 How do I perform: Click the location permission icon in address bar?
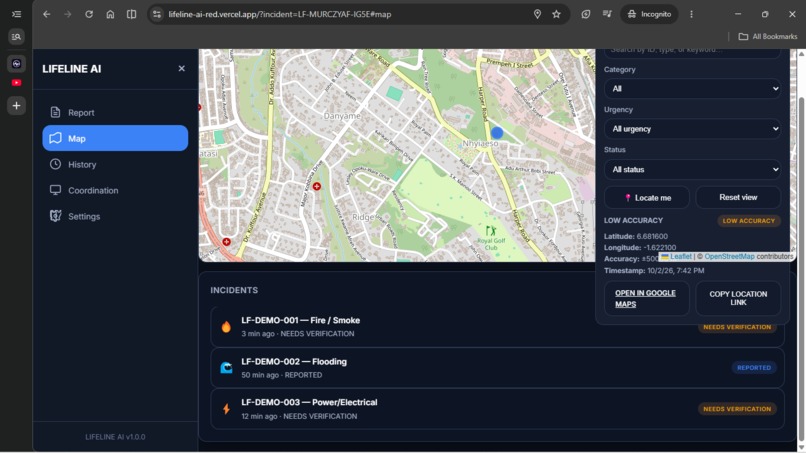coord(537,14)
